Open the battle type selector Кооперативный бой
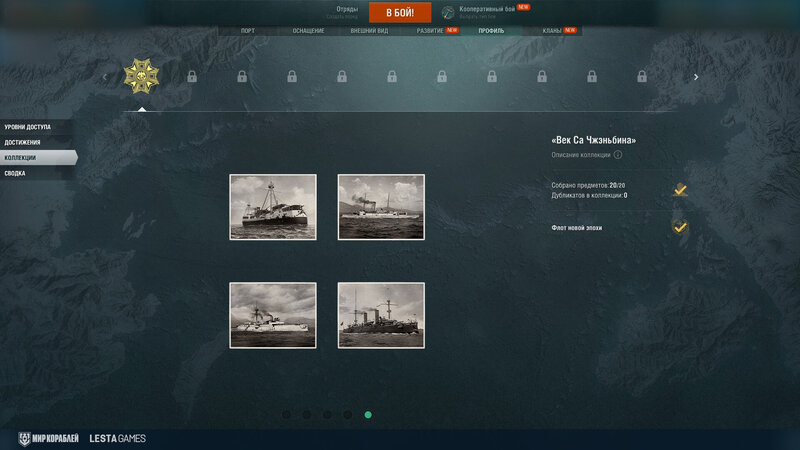The image size is (800, 450). click(x=487, y=9)
